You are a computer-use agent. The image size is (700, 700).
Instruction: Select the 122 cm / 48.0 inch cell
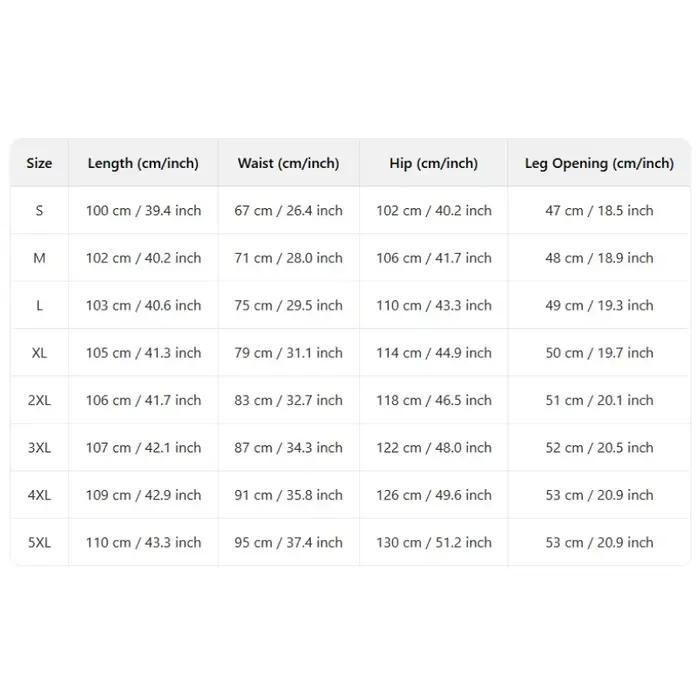[433, 447]
